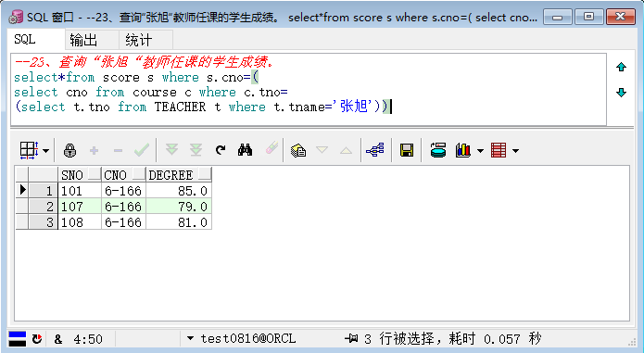Click the minus icon to delete a record
This screenshot has height=353, width=644.
pos(118,151)
